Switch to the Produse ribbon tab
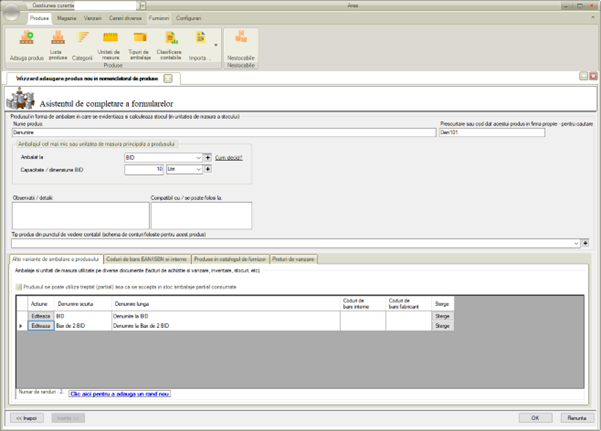The width and height of the screenshot is (601, 431). [x=39, y=18]
